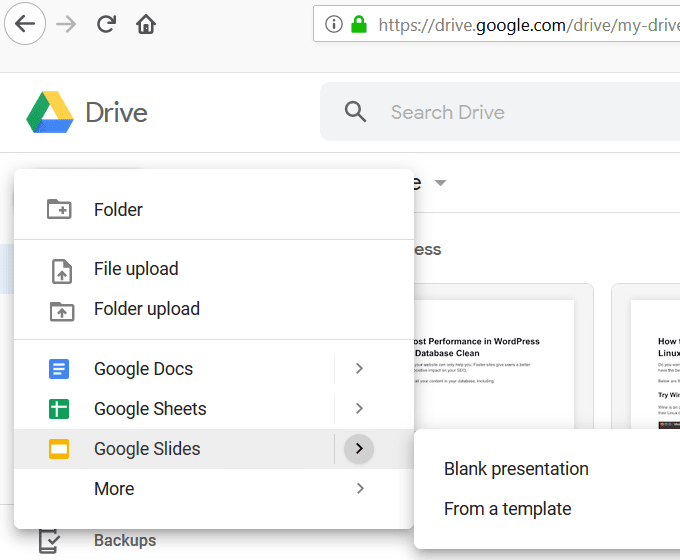Image resolution: width=680 pixels, height=560 pixels.
Task: Click into the Search Drive field
Action: coord(500,112)
